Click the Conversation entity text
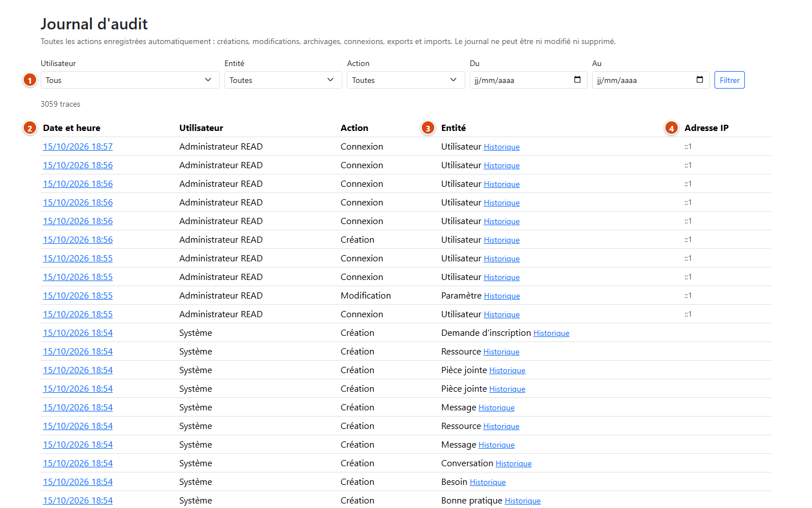 coord(467,463)
